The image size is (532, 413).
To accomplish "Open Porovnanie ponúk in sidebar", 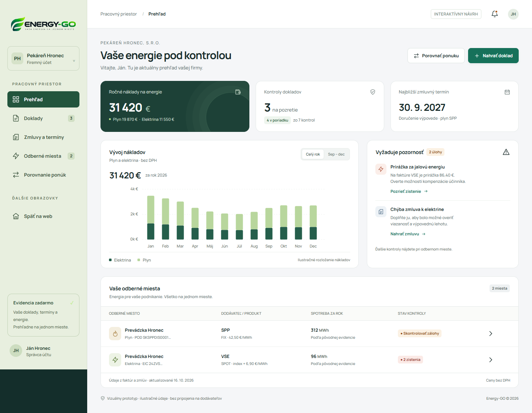I will click(43, 175).
